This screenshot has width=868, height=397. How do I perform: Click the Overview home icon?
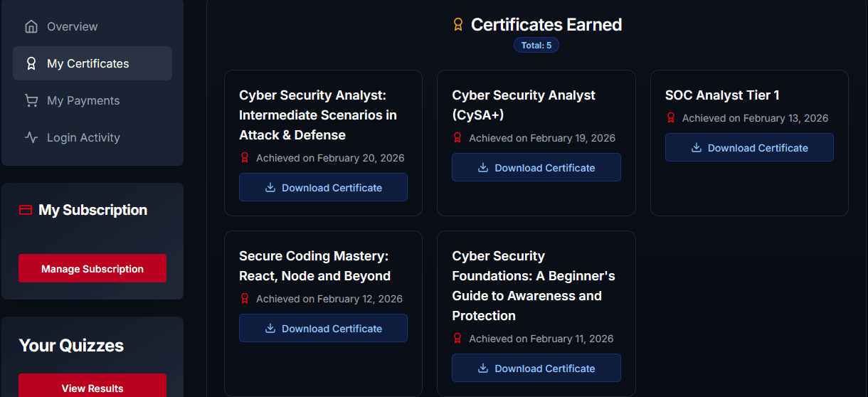(31, 26)
